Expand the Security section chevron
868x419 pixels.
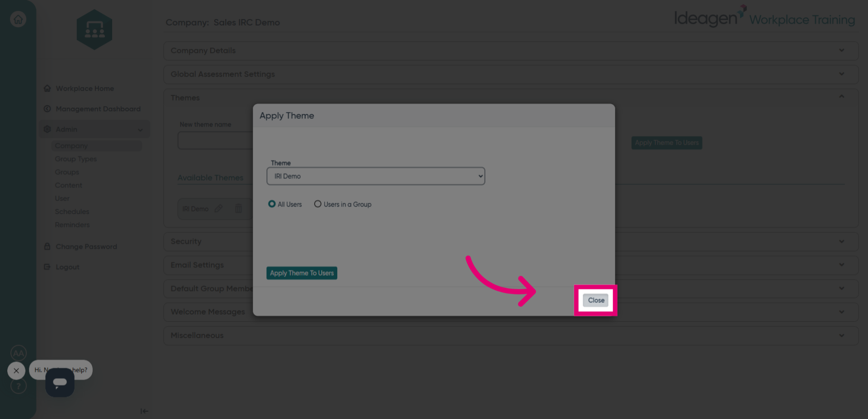click(x=841, y=241)
